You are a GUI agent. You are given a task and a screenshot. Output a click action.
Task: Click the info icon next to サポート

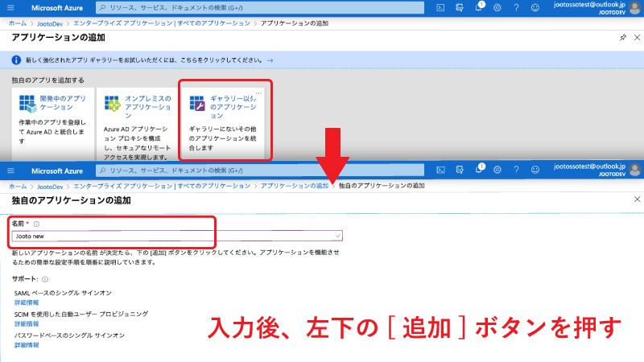click(45, 279)
